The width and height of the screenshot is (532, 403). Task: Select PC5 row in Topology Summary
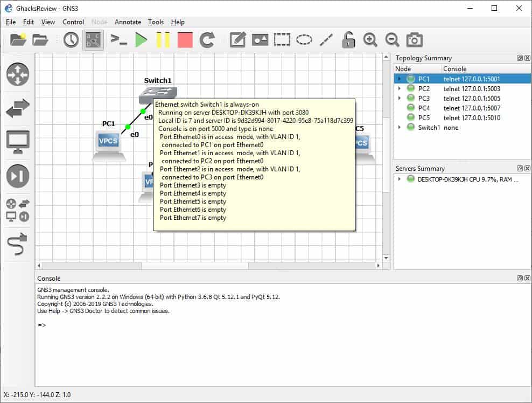point(463,118)
